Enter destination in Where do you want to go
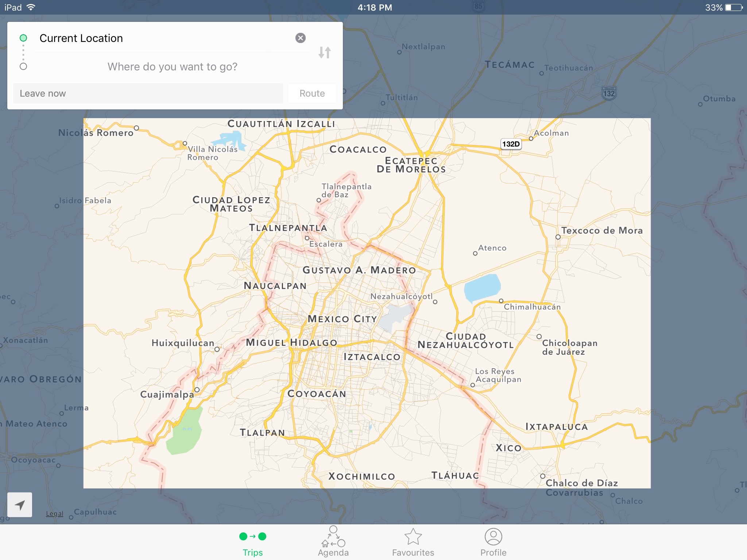747x560 pixels. (172, 67)
